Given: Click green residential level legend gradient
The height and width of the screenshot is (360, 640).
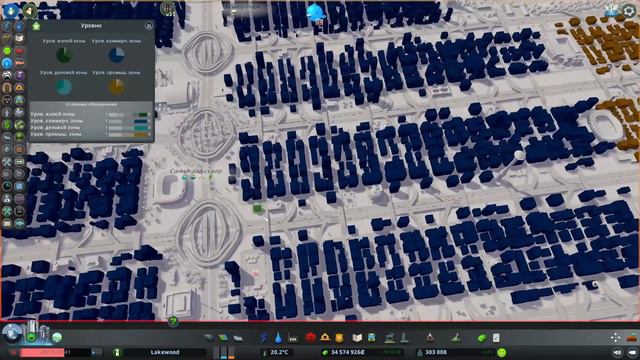Looking at the screenshot, I should [128, 115].
